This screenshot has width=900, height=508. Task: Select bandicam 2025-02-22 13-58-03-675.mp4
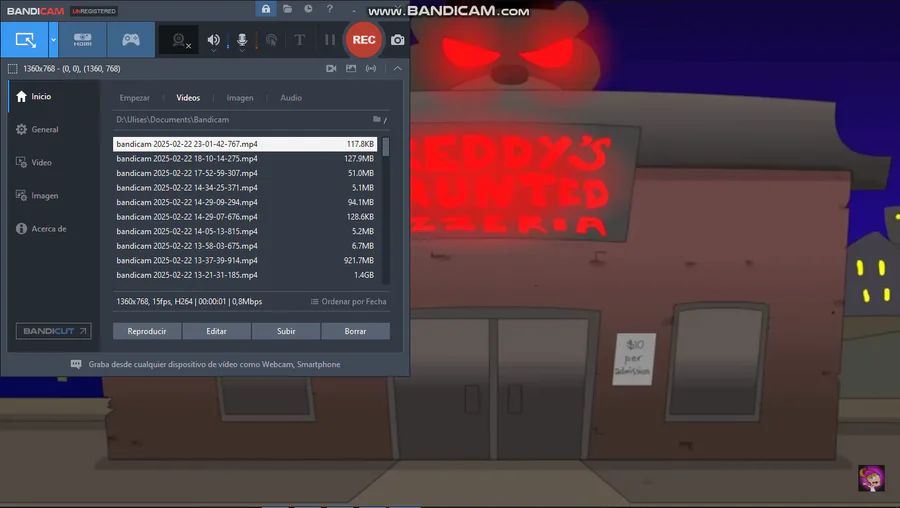245,246
